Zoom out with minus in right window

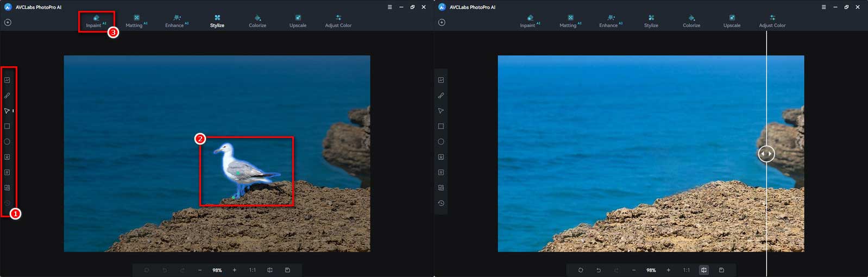click(x=634, y=270)
